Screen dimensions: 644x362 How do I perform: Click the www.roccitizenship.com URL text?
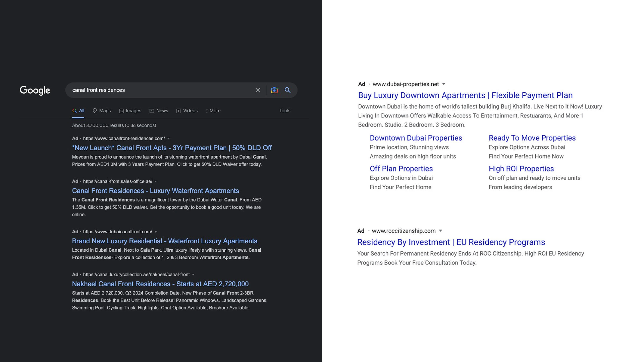coord(404,231)
